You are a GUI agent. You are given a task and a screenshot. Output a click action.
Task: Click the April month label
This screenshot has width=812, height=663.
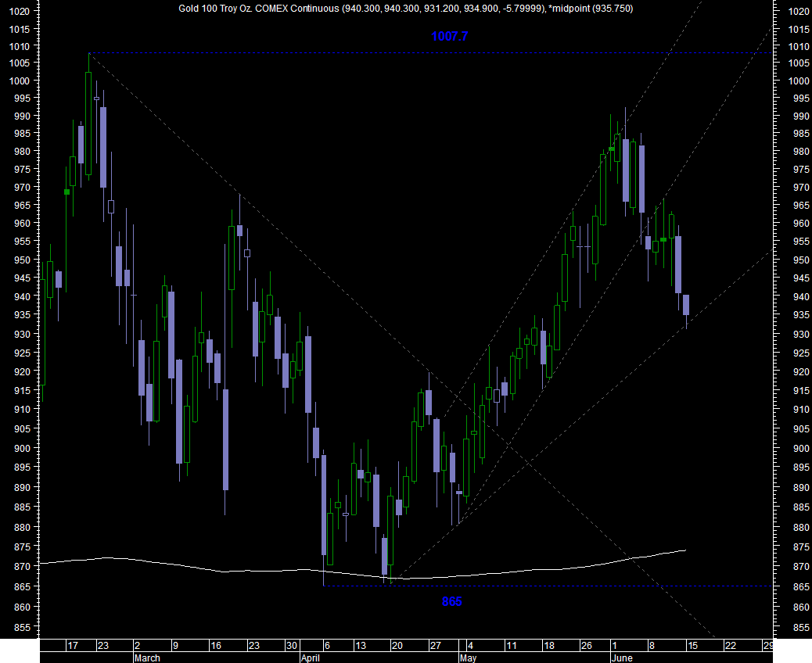click(x=311, y=658)
